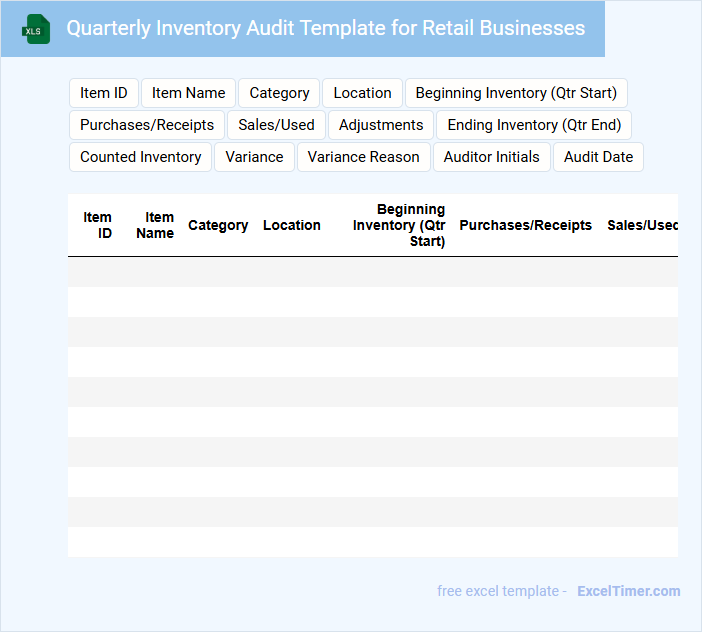Screen dimensions: 702x632
Task: Click the Auditor Initials tag
Action: coord(491,157)
